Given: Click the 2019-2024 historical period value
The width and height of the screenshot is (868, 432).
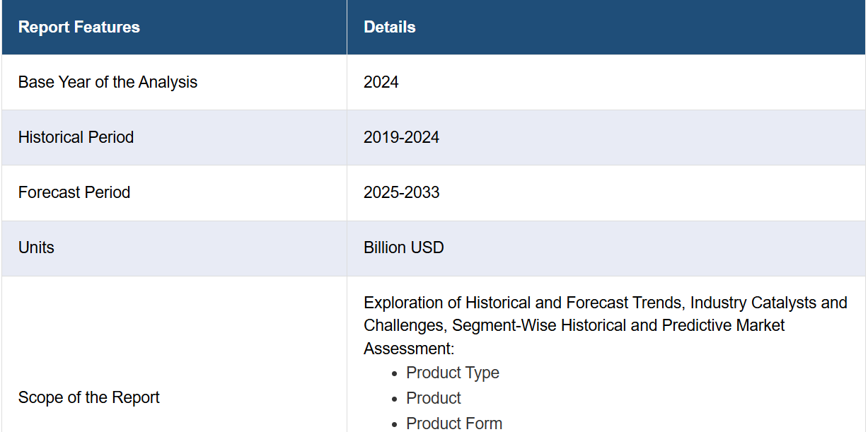Looking at the screenshot, I should tap(402, 137).
